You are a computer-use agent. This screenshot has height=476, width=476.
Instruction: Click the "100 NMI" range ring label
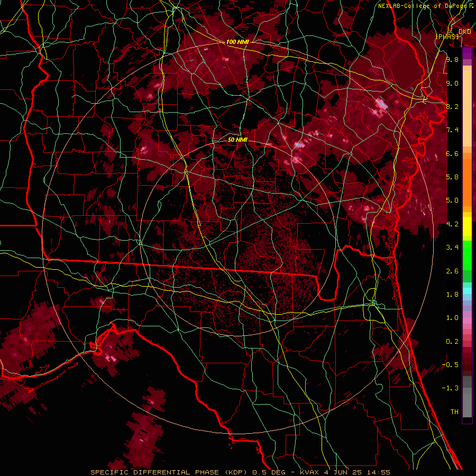(237, 42)
